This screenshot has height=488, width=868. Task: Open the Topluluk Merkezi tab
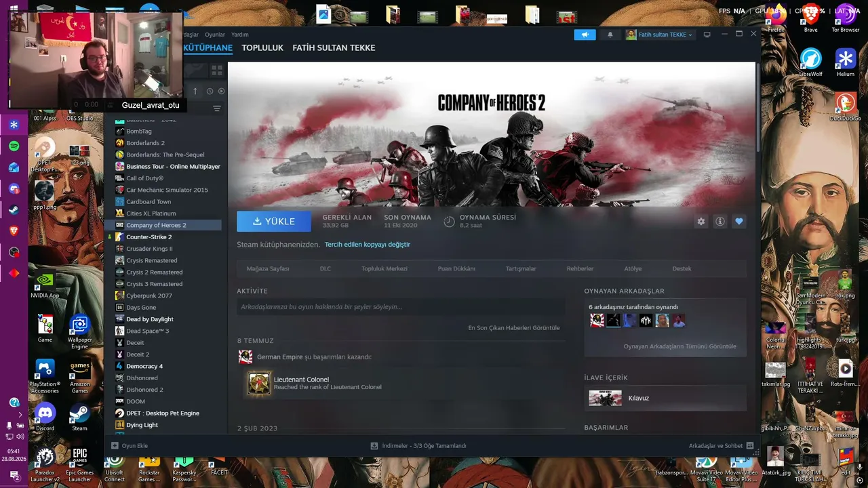click(384, 268)
